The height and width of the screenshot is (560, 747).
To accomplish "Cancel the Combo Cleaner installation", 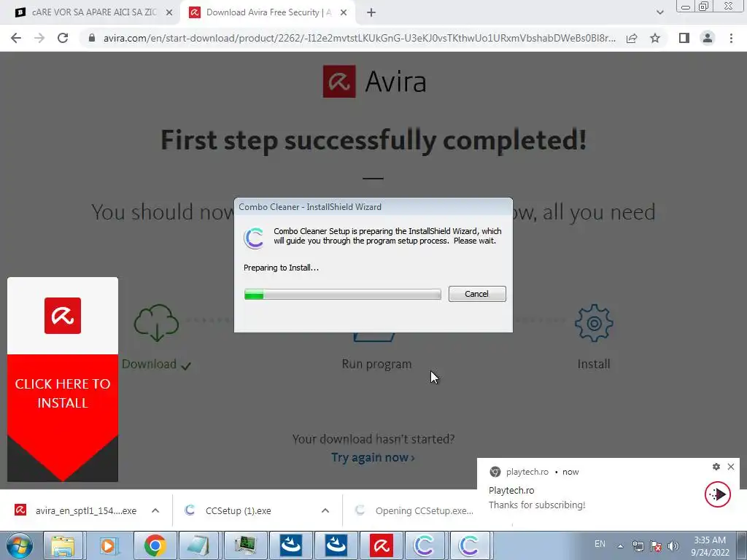I will [x=477, y=294].
